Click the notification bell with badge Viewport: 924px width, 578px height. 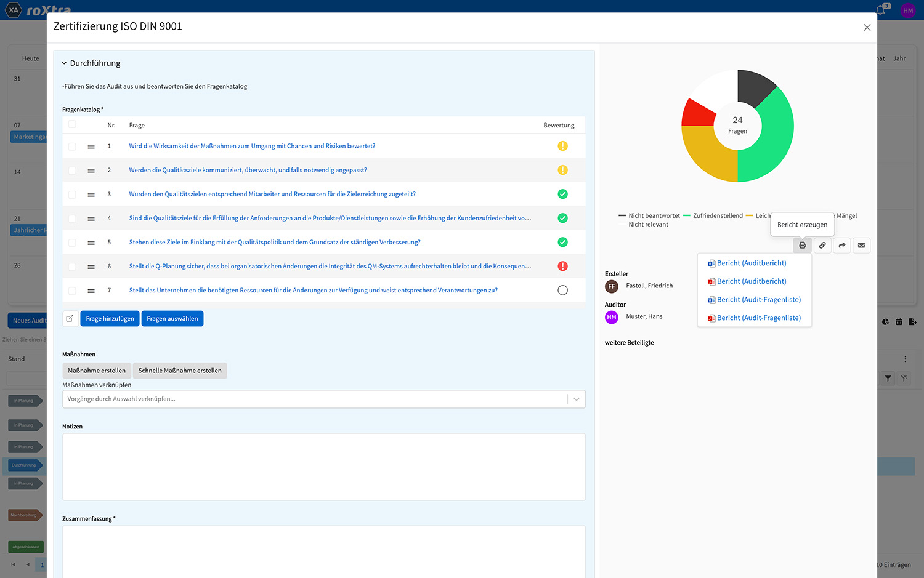coord(880,9)
